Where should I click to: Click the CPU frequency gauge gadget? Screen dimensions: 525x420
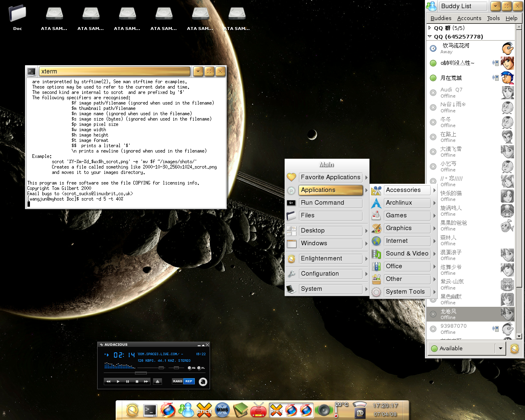pyautogui.click(x=360, y=410)
